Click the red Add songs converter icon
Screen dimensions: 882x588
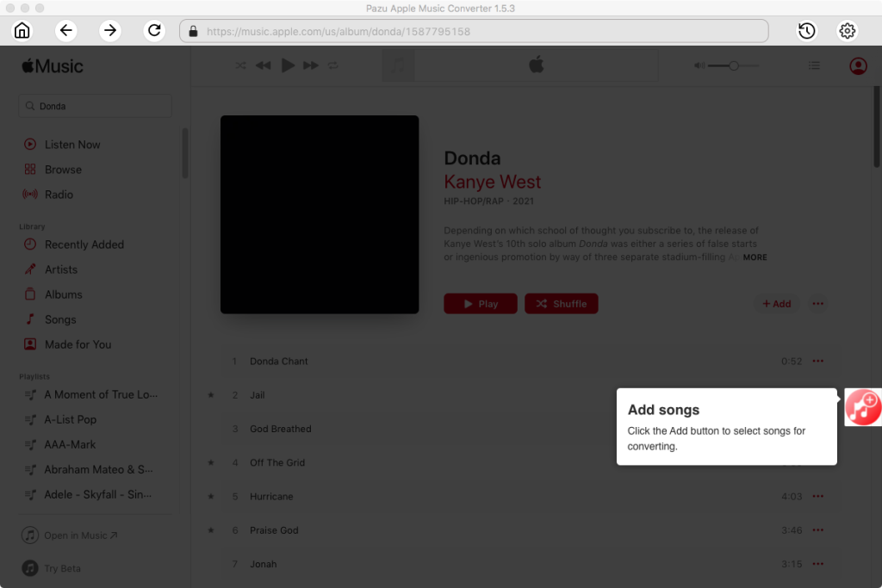(x=862, y=406)
